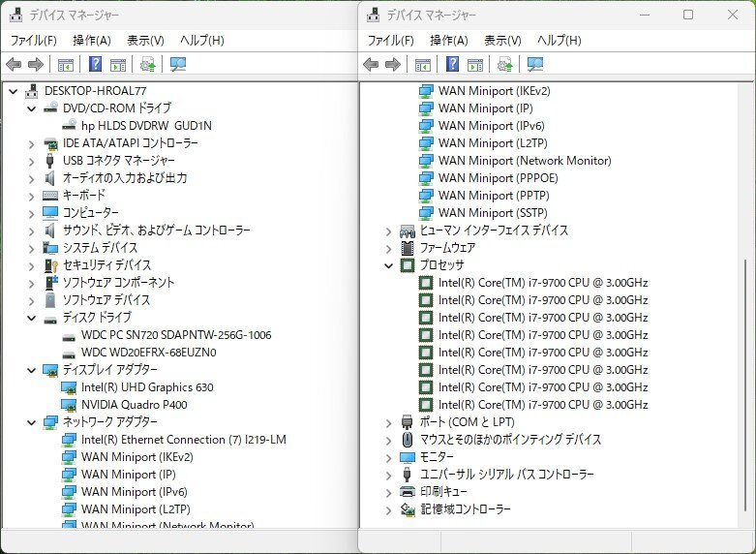756x554 pixels.
Task: Open ファイル(F) menu in left window
Action: [x=34, y=41]
